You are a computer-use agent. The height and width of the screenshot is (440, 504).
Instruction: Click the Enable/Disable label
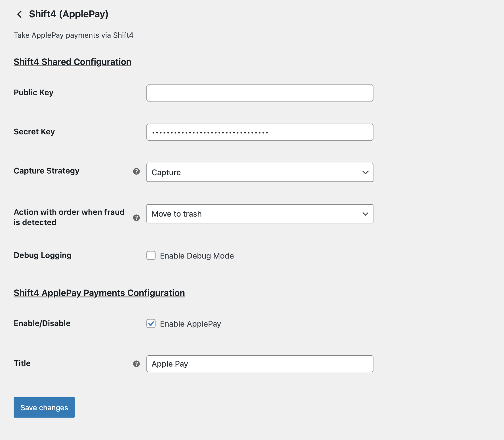click(x=42, y=323)
